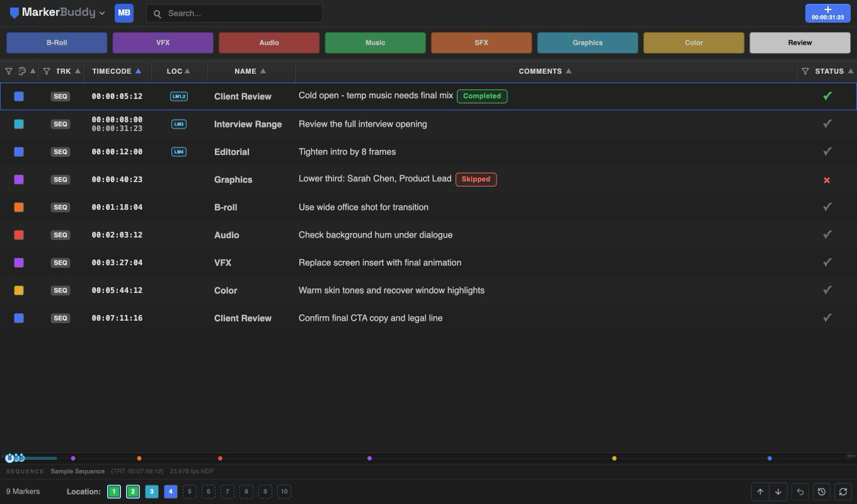This screenshot has width=857, height=504.
Task: Toggle status check for B-roll row
Action: [x=827, y=207]
